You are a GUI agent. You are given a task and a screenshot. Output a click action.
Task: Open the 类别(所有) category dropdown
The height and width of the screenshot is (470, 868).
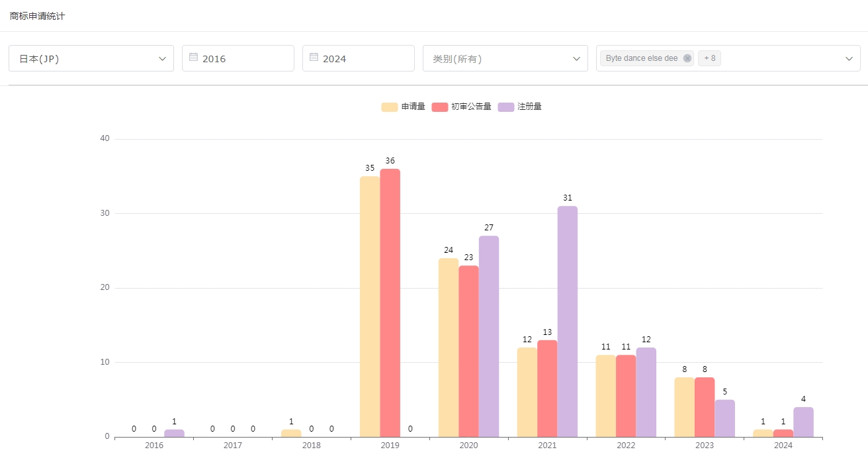pyautogui.click(x=505, y=58)
